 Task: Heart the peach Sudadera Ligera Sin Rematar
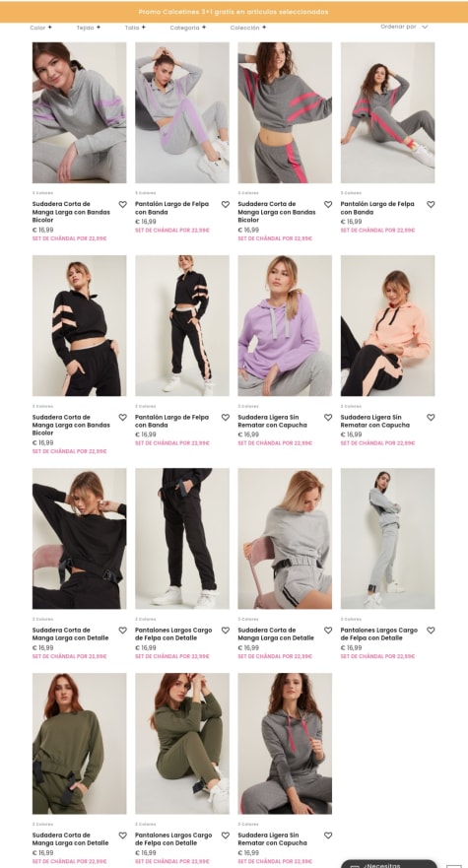(x=431, y=418)
